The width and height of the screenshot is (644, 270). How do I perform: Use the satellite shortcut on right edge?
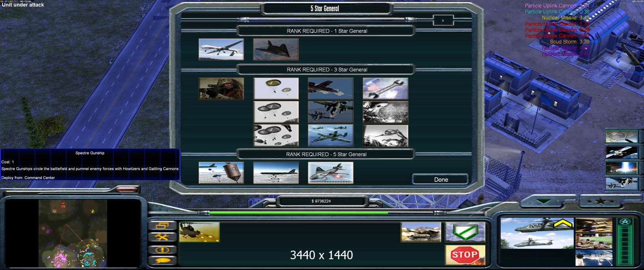(622, 152)
